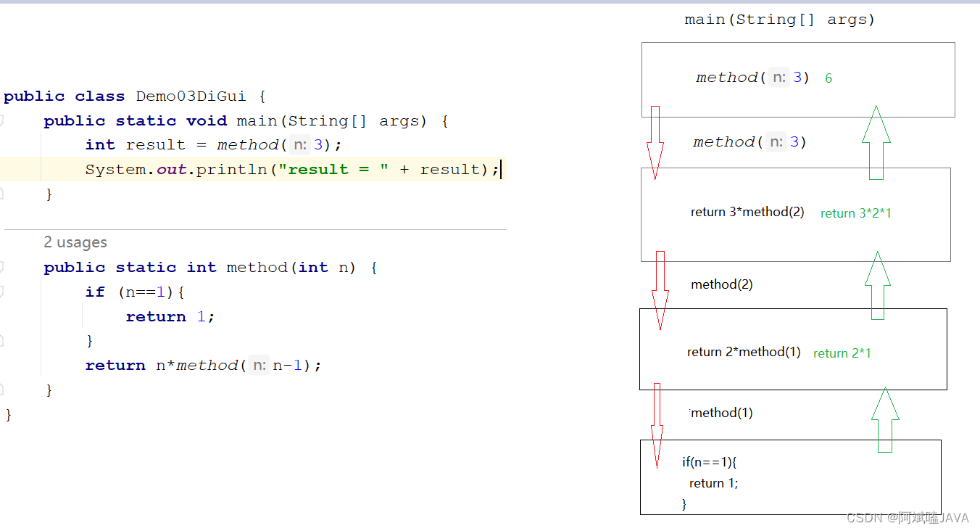Select "int result" in the declaration line

(136, 144)
